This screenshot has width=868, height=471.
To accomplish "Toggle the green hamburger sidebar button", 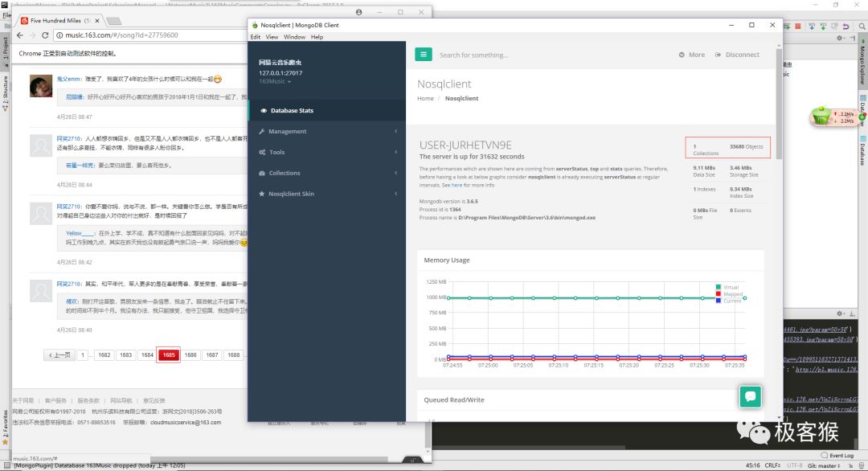I will point(424,54).
